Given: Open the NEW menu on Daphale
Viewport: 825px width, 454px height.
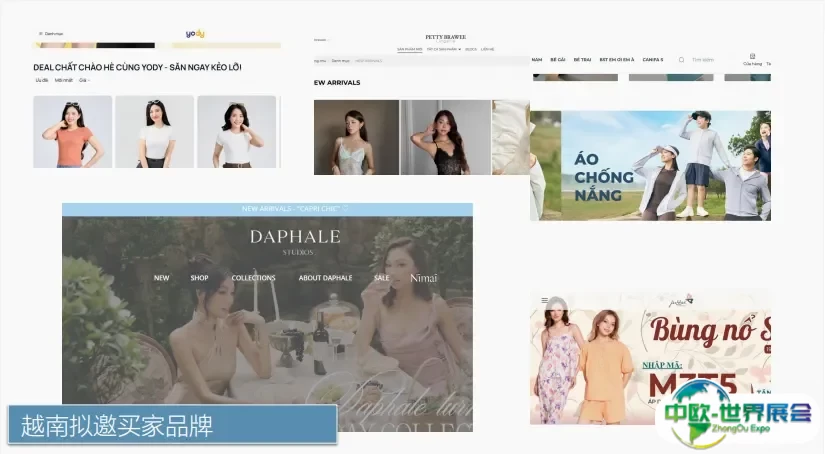Looking at the screenshot, I should 162,278.
